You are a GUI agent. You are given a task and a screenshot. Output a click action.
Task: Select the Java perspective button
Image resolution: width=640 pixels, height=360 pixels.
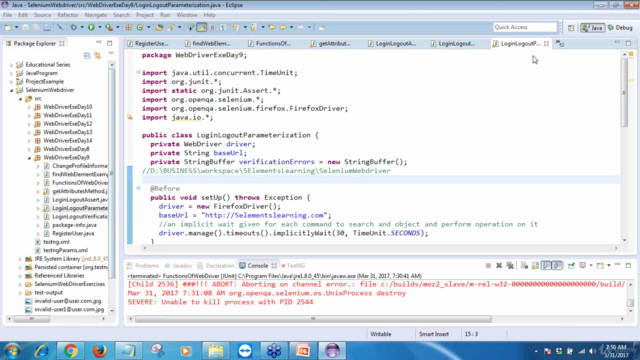pos(592,27)
